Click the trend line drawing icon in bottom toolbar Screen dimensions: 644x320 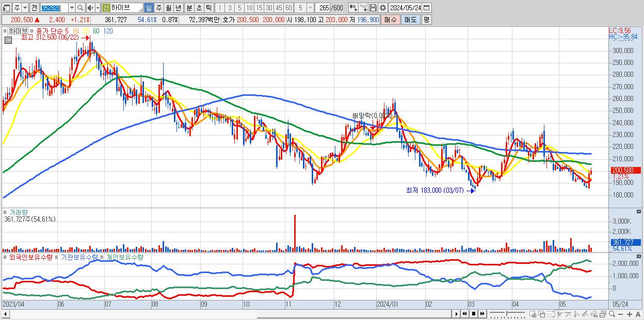[568, 314]
